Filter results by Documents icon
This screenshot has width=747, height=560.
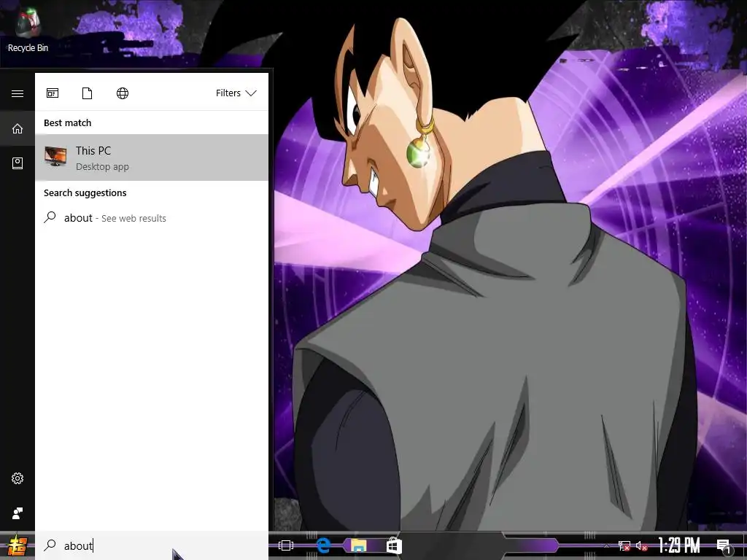coord(88,93)
